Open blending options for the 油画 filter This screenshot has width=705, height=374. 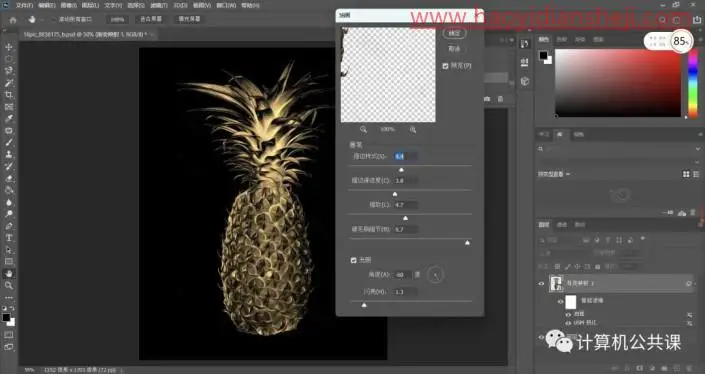(x=689, y=315)
